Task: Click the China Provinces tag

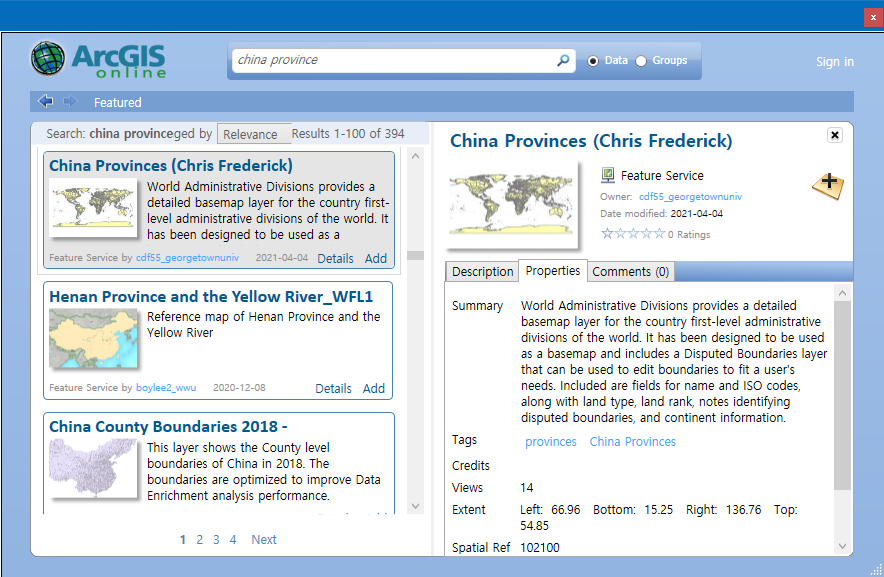Action: 633,442
